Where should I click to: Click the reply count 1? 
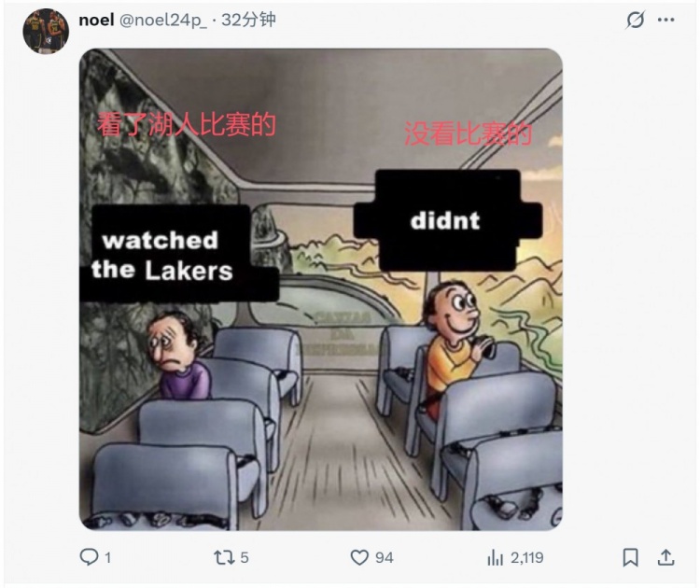[x=107, y=557]
